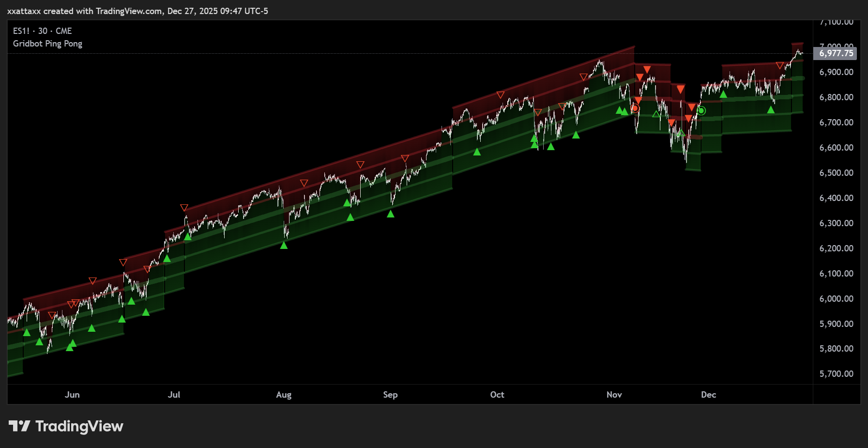868x448 pixels.
Task: Click the Gridbot Ping Pong indicator name
Action: pos(47,44)
